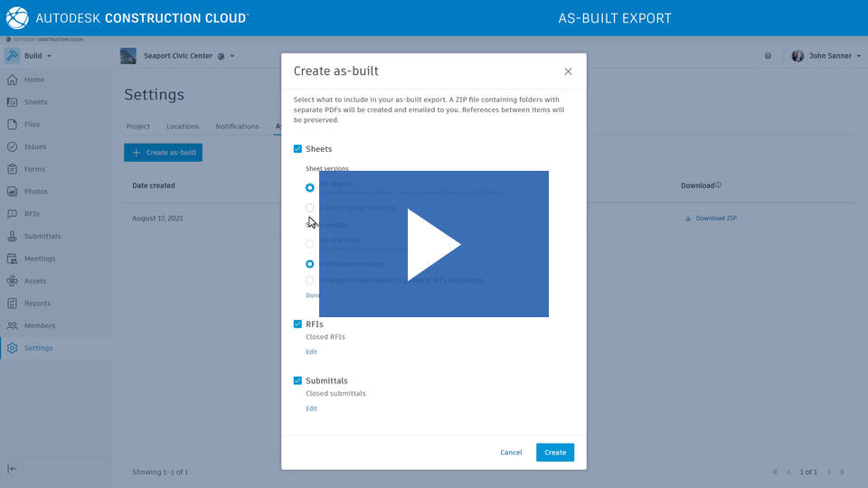Screen dimensions: 868x488
Task: Uncheck the Submittals checkbox
Action: (297, 380)
